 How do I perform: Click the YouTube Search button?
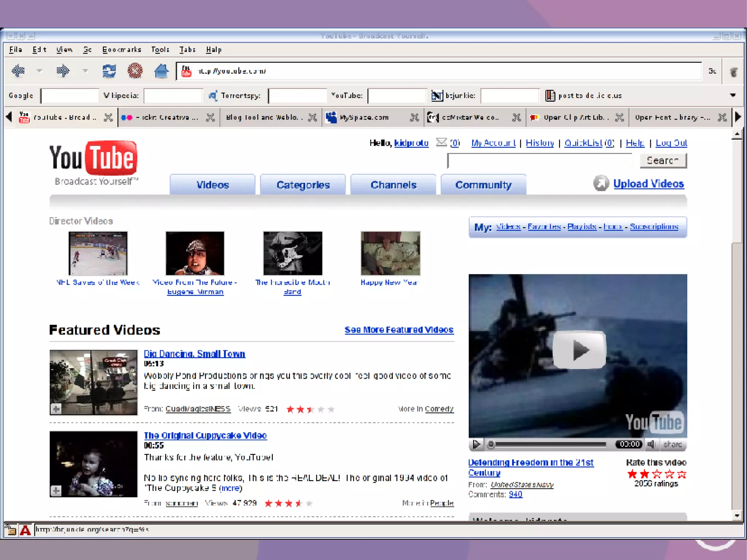[663, 161]
